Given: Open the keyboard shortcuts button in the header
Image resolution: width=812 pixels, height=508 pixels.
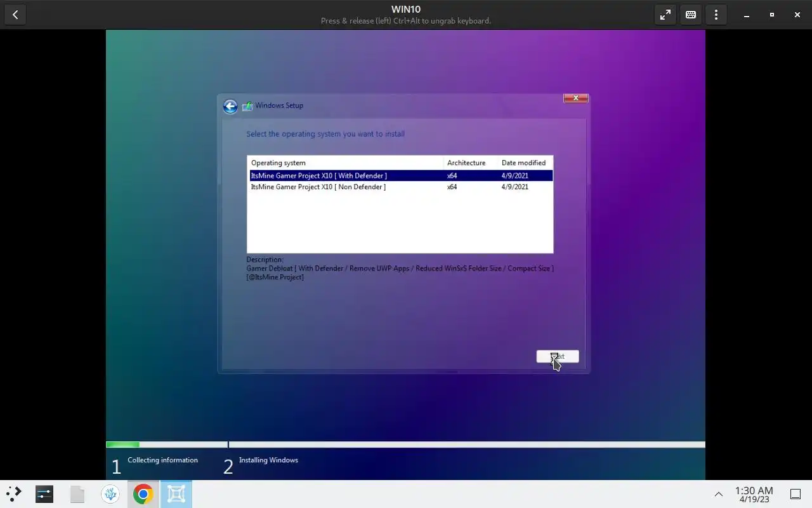Looking at the screenshot, I should (x=691, y=15).
